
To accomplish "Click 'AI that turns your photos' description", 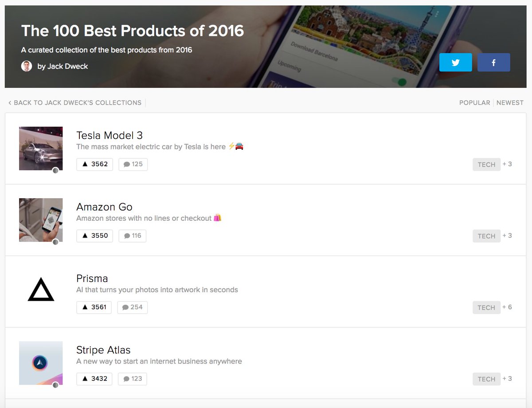I will (x=157, y=290).
